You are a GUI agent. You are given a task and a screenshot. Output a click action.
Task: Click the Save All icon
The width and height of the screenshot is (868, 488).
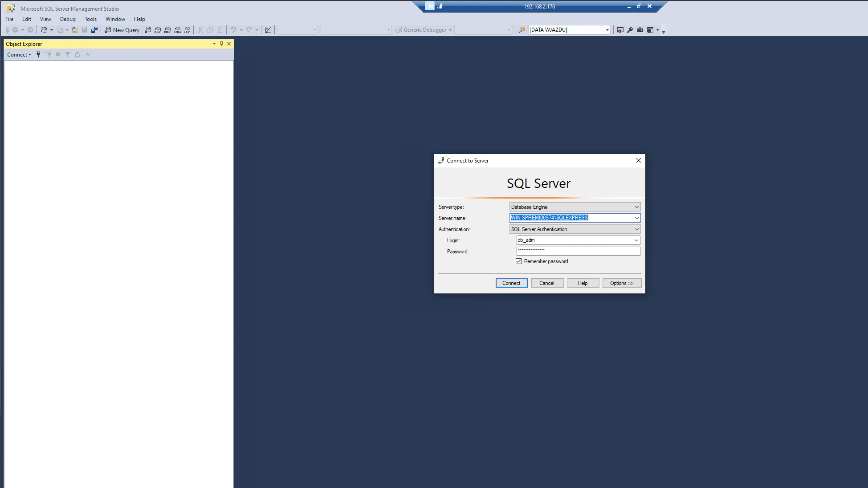coord(94,30)
